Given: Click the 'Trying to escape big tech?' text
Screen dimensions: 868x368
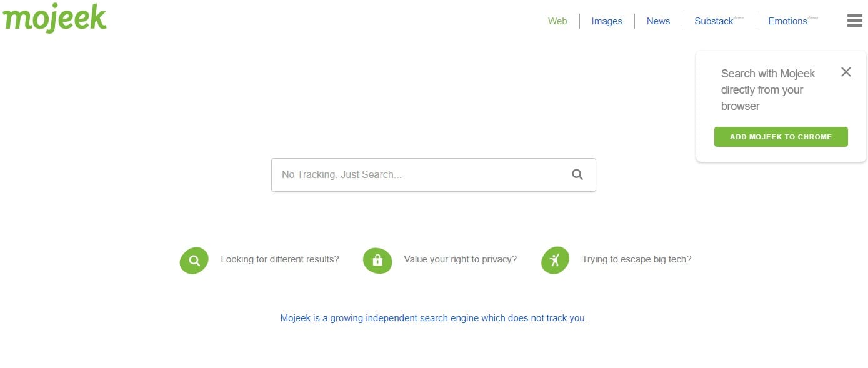Looking at the screenshot, I should (636, 259).
